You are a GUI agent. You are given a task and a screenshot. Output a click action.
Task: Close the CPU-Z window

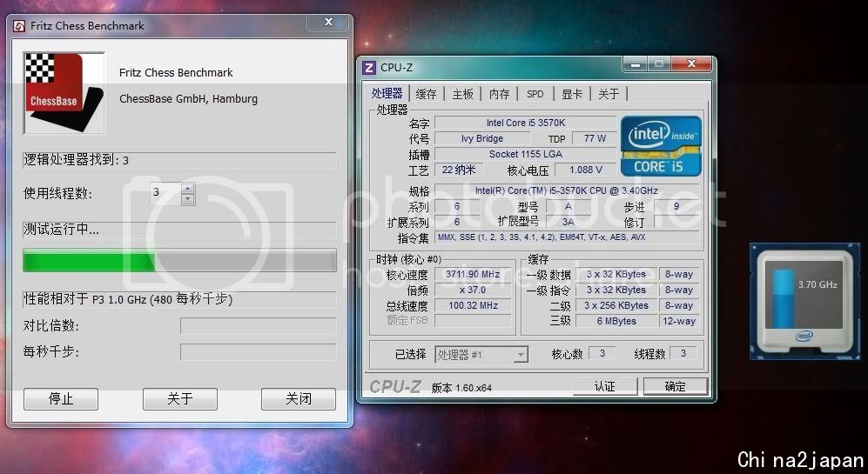(x=691, y=63)
